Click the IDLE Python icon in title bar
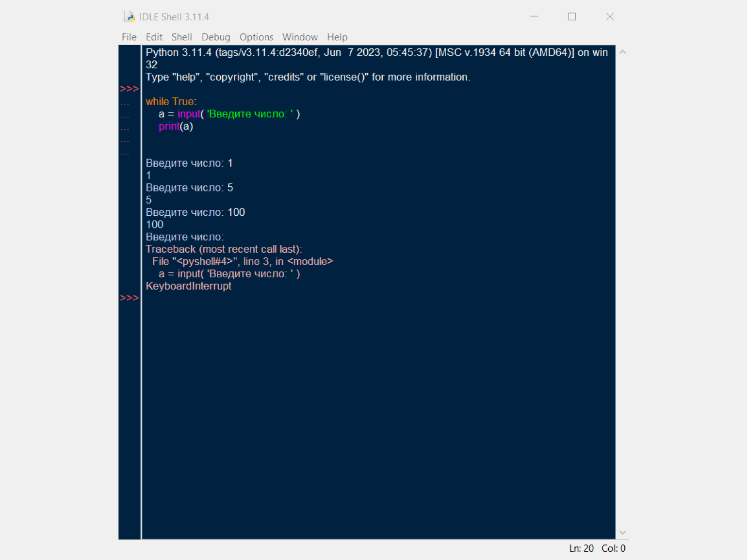This screenshot has width=747, height=560. pyautogui.click(x=129, y=17)
